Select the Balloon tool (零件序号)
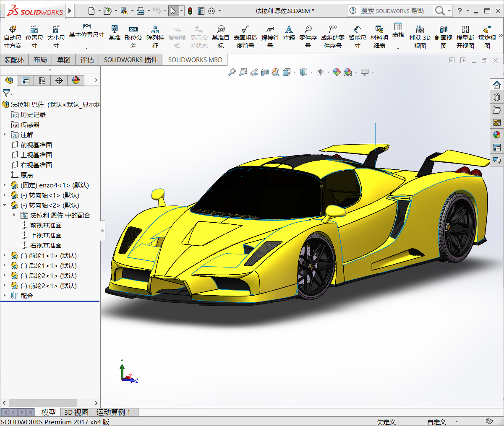Screen dimensions: 504x426 308,36
